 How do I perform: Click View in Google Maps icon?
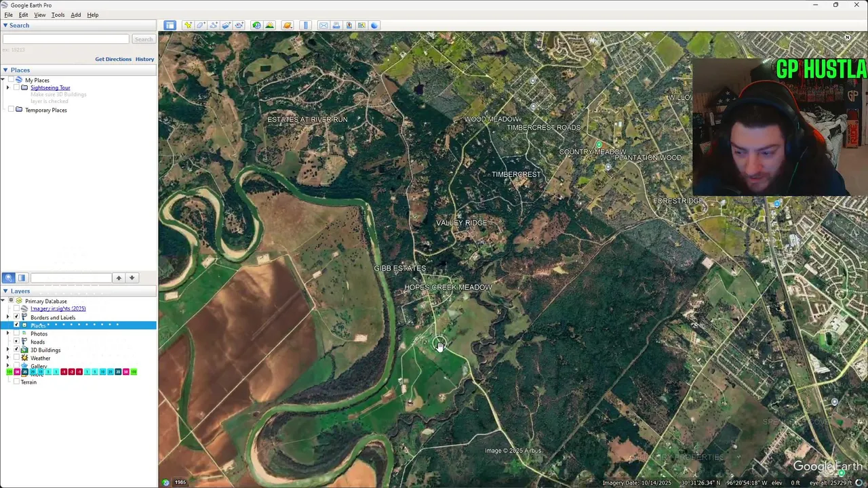pos(362,25)
